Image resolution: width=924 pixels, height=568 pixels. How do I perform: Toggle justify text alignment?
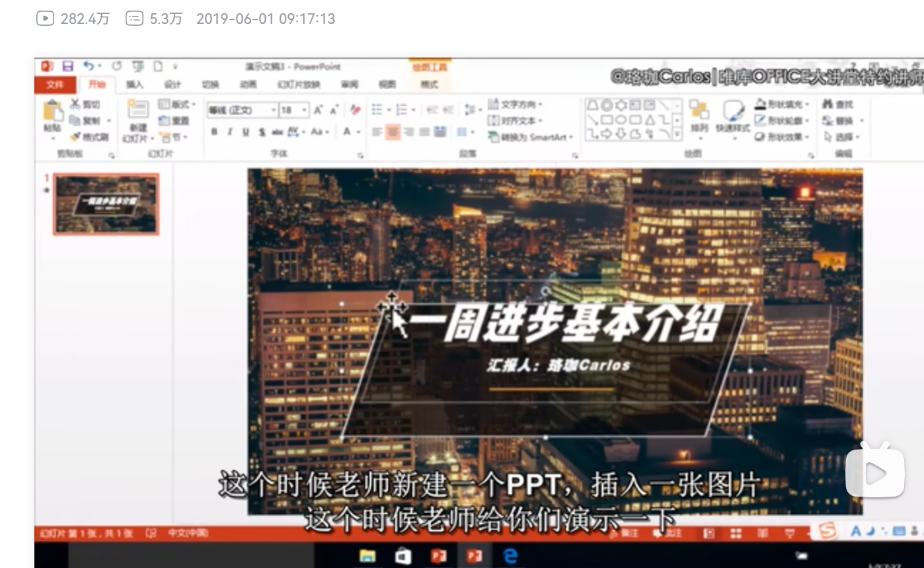(x=424, y=132)
